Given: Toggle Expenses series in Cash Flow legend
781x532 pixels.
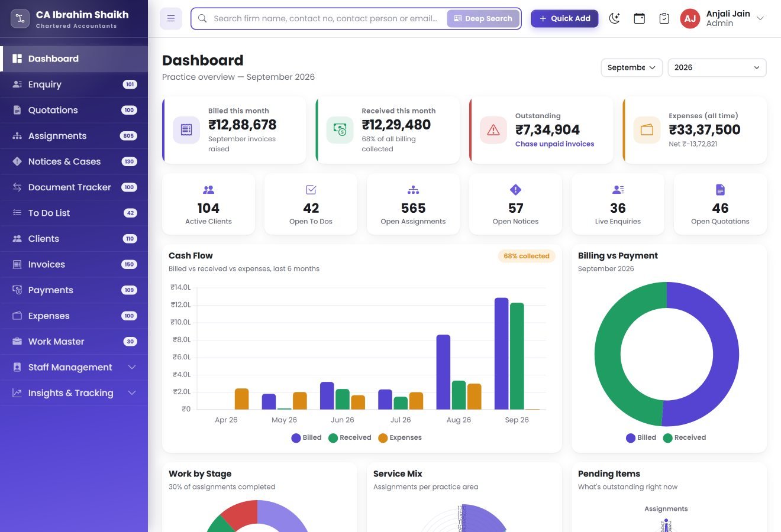Looking at the screenshot, I should click(x=400, y=438).
